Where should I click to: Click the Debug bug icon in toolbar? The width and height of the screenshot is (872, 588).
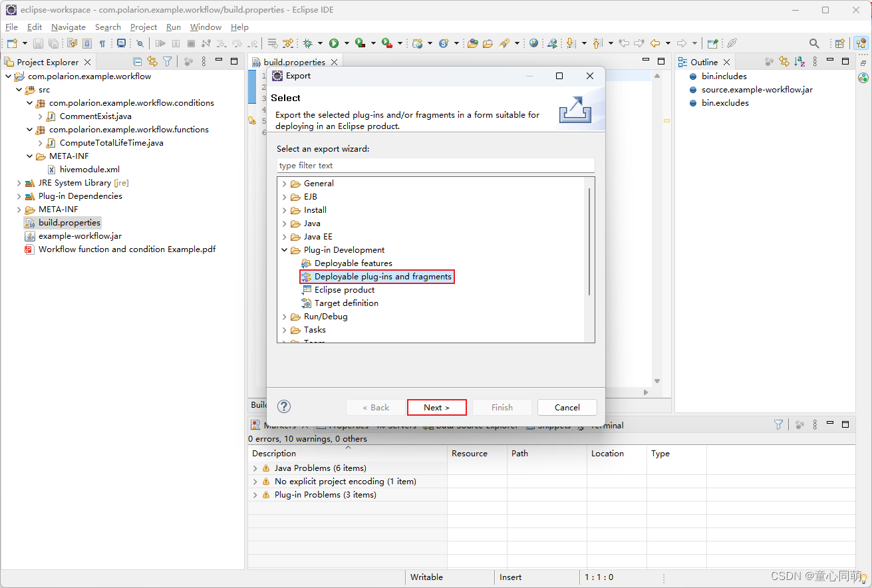pos(307,43)
